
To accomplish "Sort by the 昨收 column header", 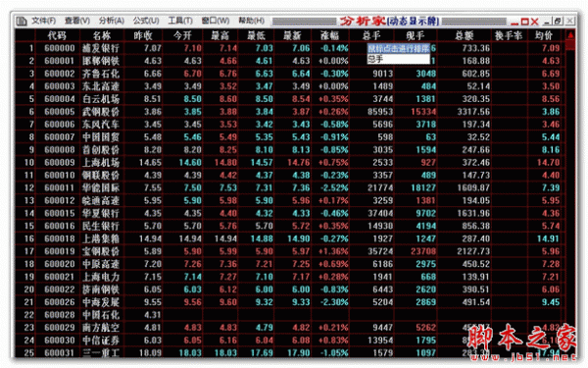I will click(143, 35).
